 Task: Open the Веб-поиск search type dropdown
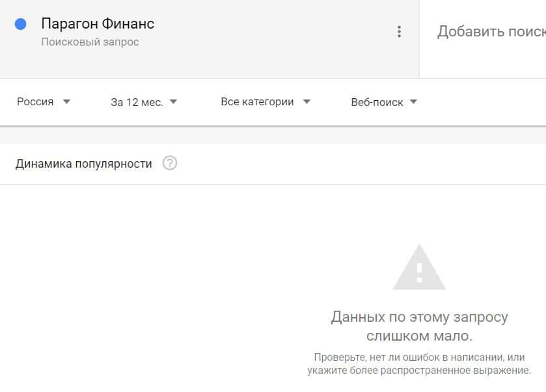pyautogui.click(x=384, y=102)
